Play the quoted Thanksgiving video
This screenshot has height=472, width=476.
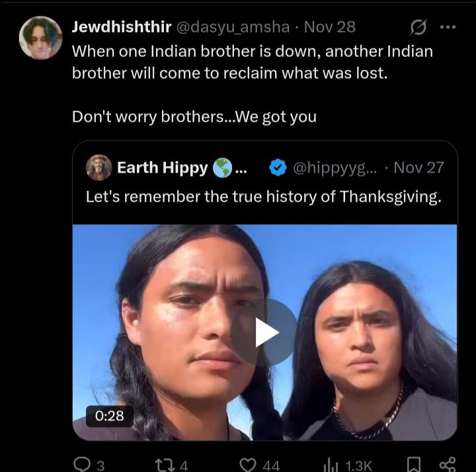[x=264, y=333]
